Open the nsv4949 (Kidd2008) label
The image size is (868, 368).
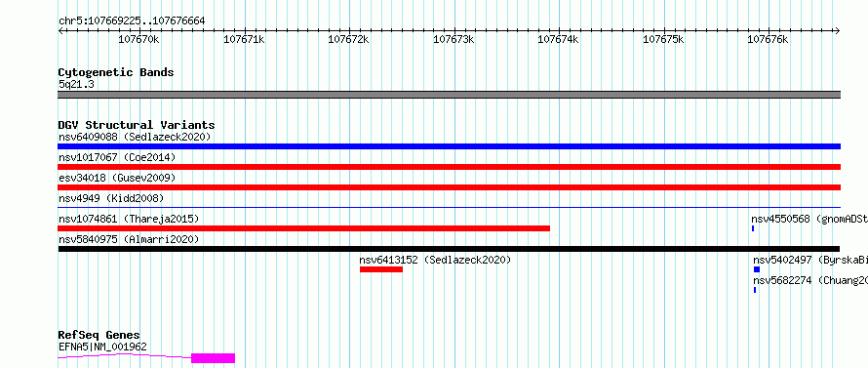(x=111, y=198)
